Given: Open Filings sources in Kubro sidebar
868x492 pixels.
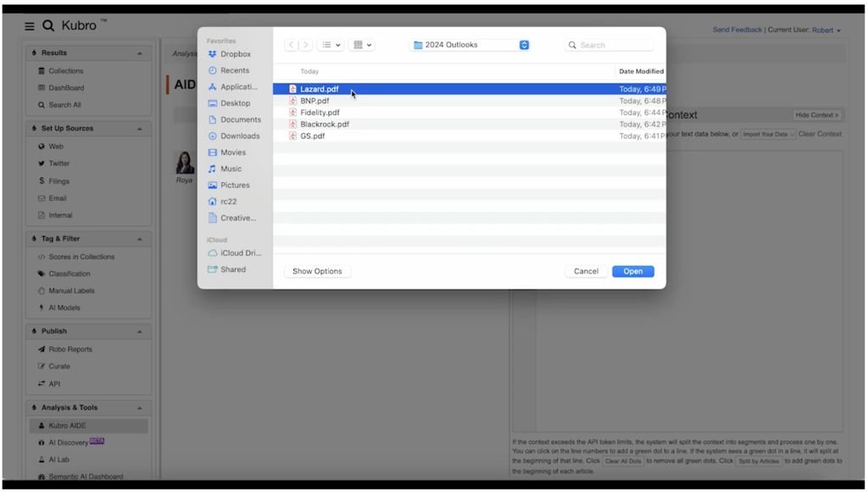Looking at the screenshot, I should (x=53, y=181).
